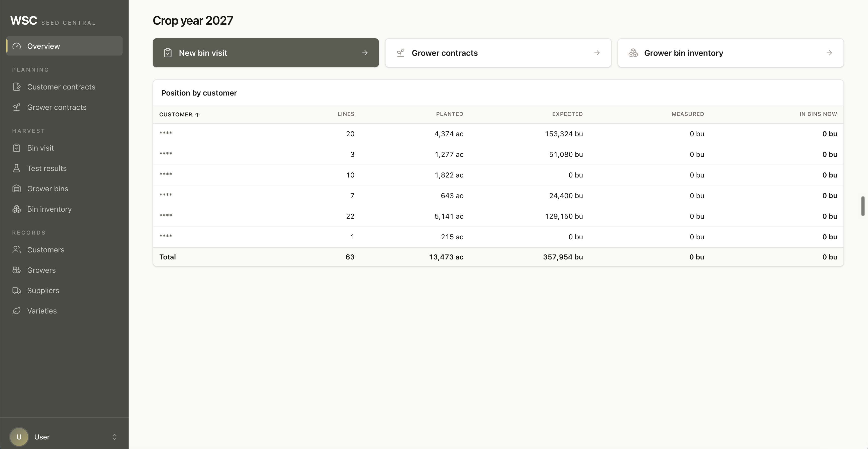The height and width of the screenshot is (449, 868).
Task: Click the Crop year 2027 title
Action: tap(193, 21)
